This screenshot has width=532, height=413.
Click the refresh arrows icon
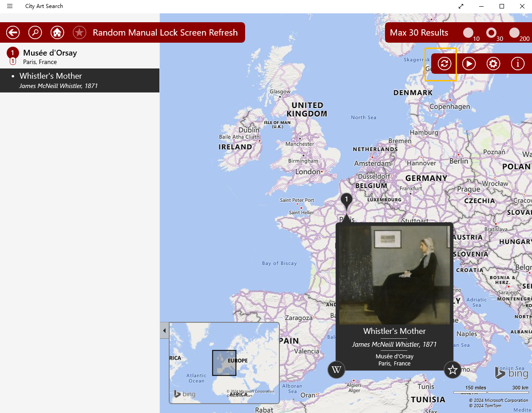pyautogui.click(x=445, y=64)
